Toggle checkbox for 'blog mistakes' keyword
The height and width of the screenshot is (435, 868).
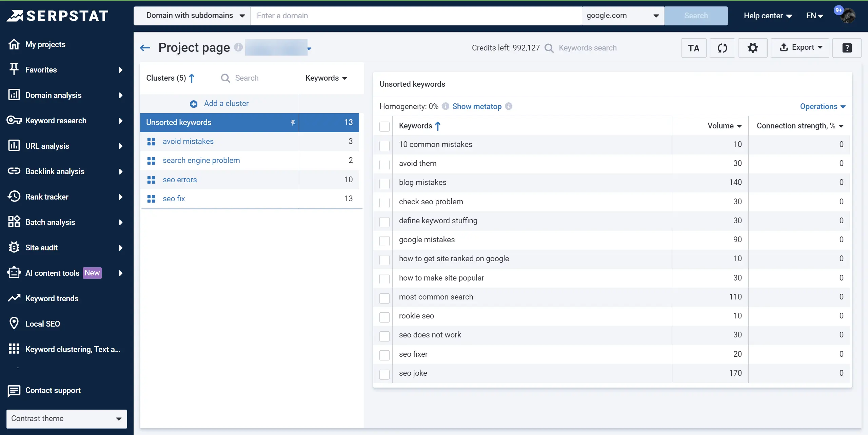(384, 183)
